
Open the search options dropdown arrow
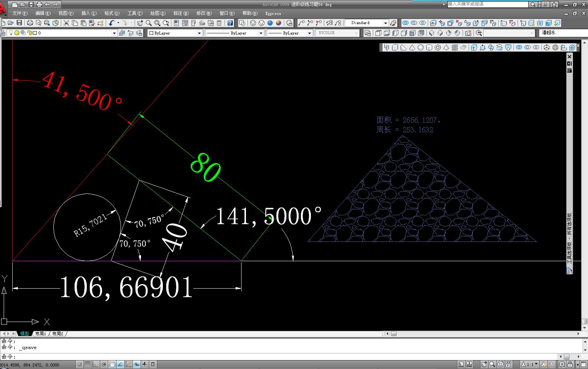540,4
